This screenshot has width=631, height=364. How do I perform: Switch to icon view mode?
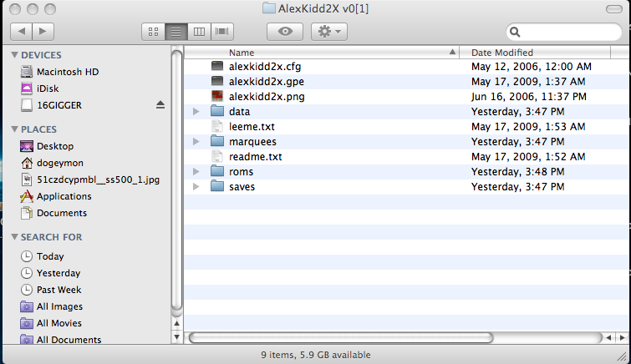153,32
